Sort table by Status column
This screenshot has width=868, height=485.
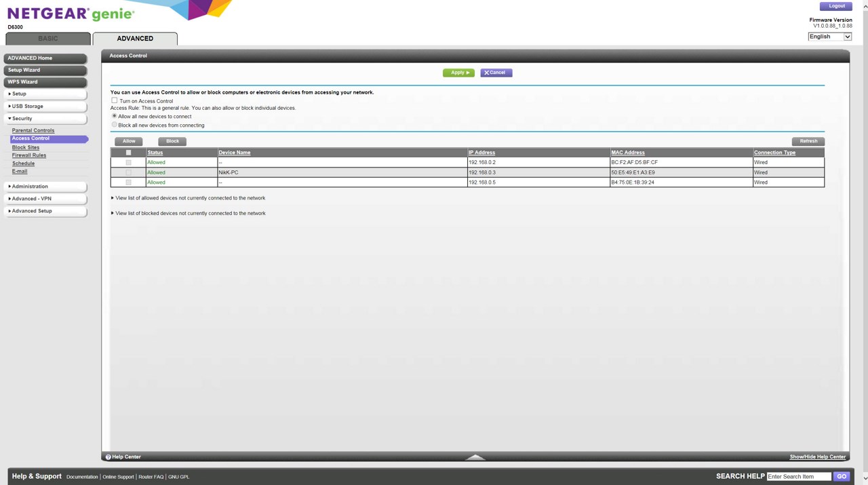coord(155,153)
